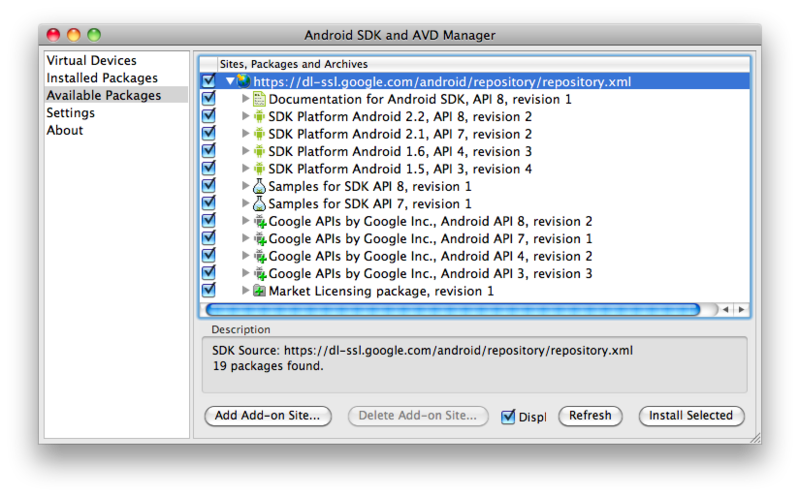
Task: Uncheck Samples for SDK API 8 checkbox
Action: (209, 184)
